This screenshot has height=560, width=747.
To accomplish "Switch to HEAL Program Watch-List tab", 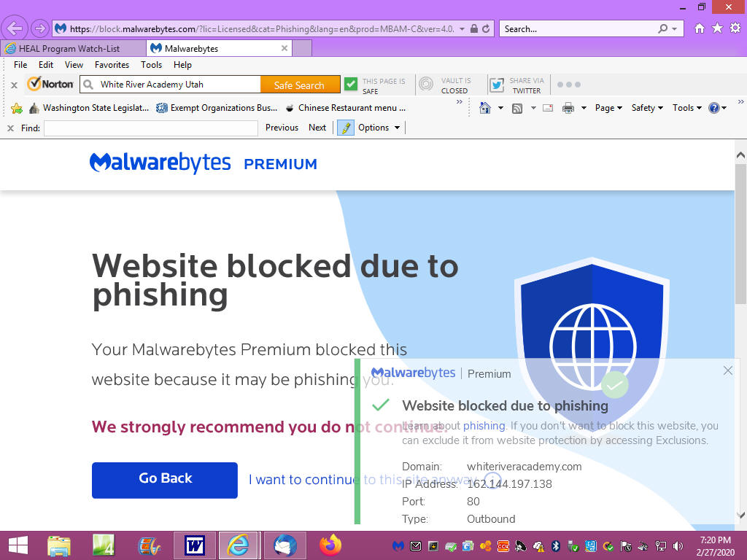I will (x=73, y=48).
